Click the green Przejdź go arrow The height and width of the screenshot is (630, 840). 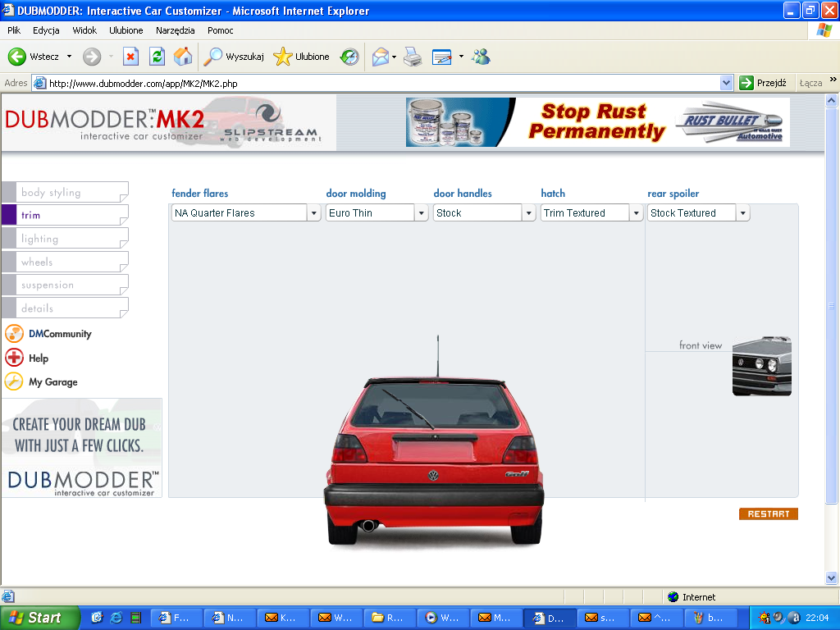(746, 83)
